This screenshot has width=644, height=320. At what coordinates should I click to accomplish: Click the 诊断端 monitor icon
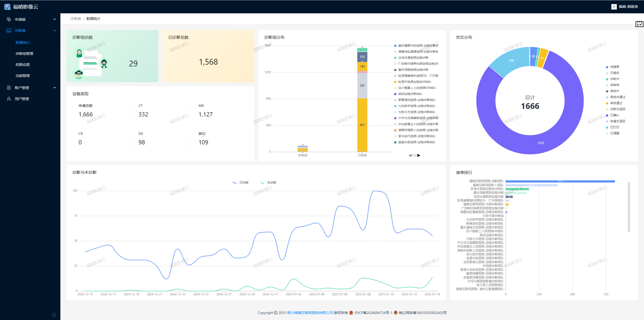click(9, 30)
